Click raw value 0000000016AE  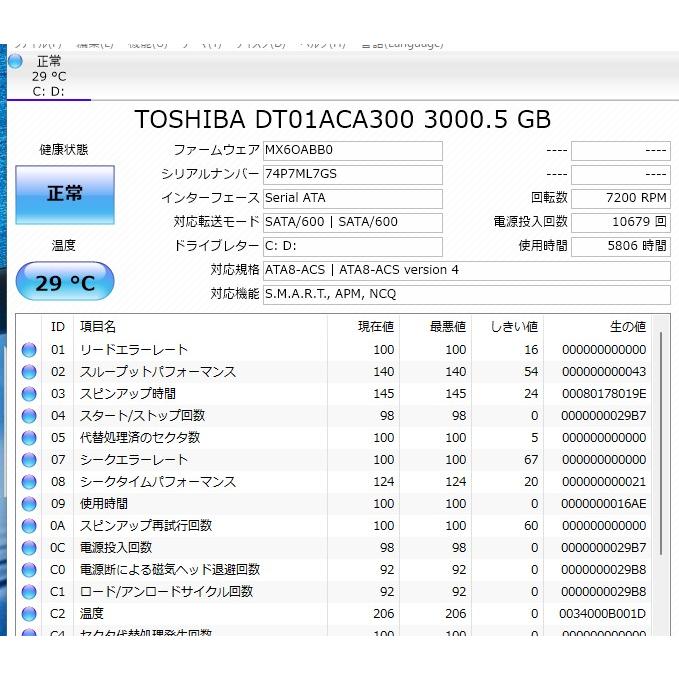tap(604, 504)
